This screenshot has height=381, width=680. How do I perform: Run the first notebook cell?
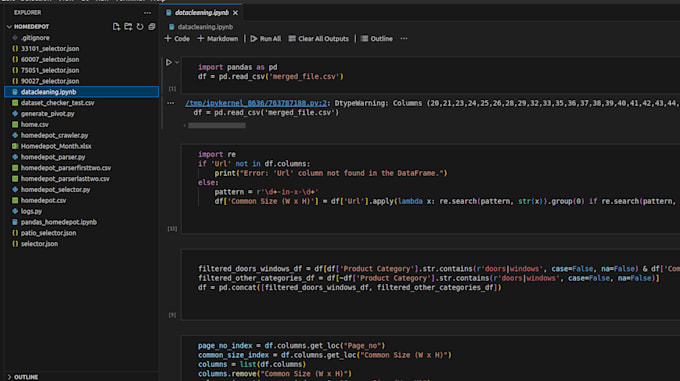(169, 62)
